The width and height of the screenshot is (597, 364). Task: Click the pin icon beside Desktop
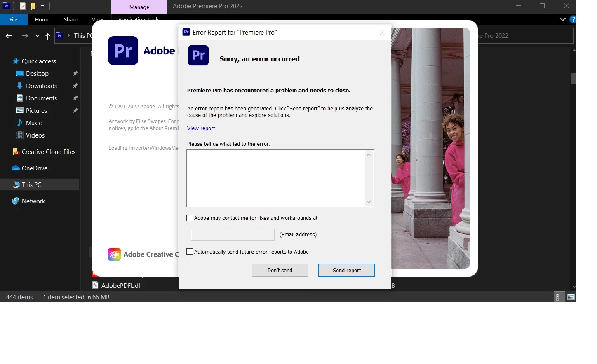[75, 73]
